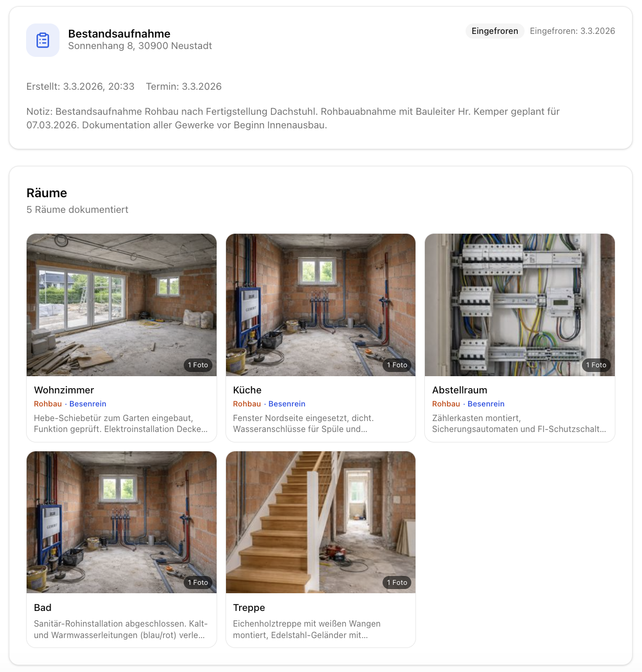Click the Räume section heading
The image size is (642, 672).
[x=46, y=193]
